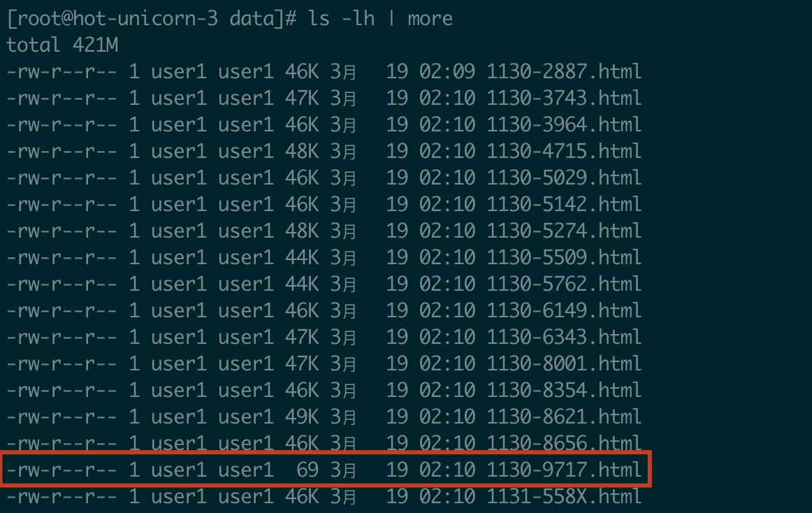This screenshot has width=812, height=513.
Task: Click on 1130-5762.html filename
Action: click(564, 284)
